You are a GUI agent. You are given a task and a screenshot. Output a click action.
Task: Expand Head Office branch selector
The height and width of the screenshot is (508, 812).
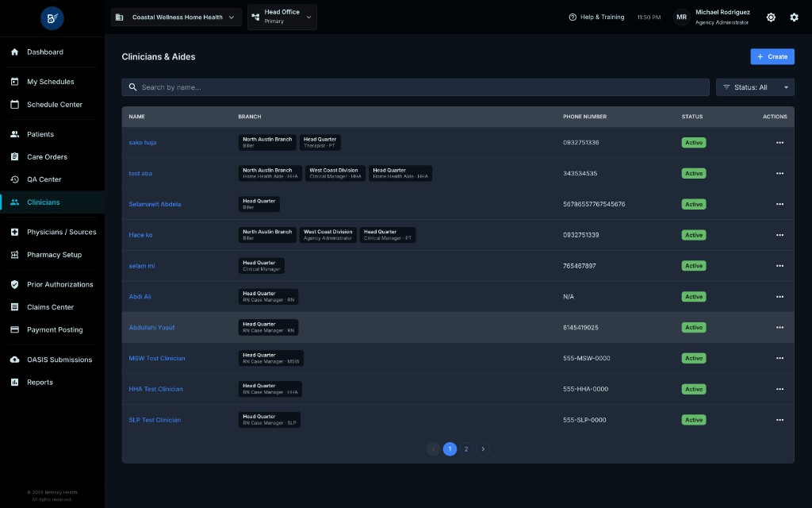coord(282,17)
